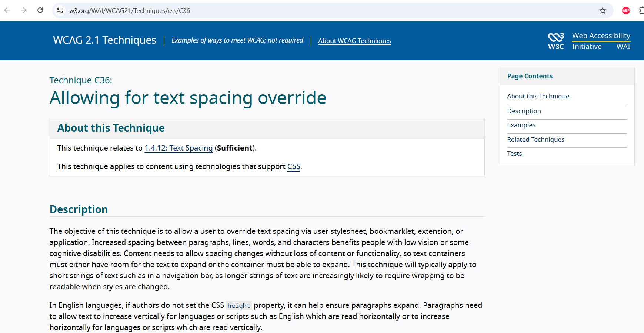Viewport: 644px width, 333px height.
Task: Open the 1.4.12: Text Spacing link
Action: coord(178,148)
